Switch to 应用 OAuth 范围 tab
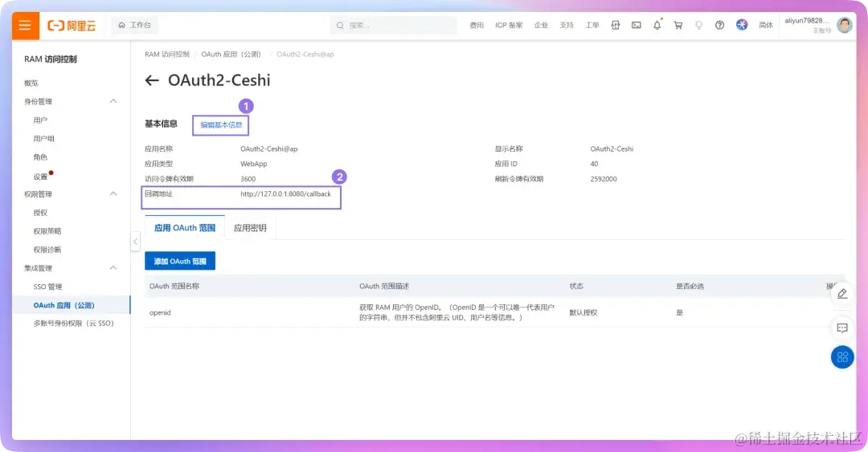 pos(184,228)
